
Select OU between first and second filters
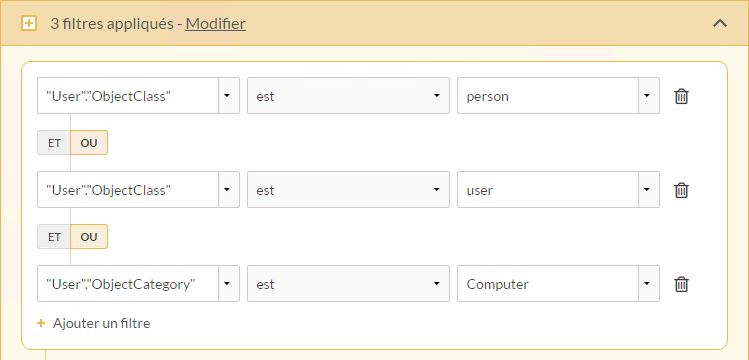[x=89, y=143]
